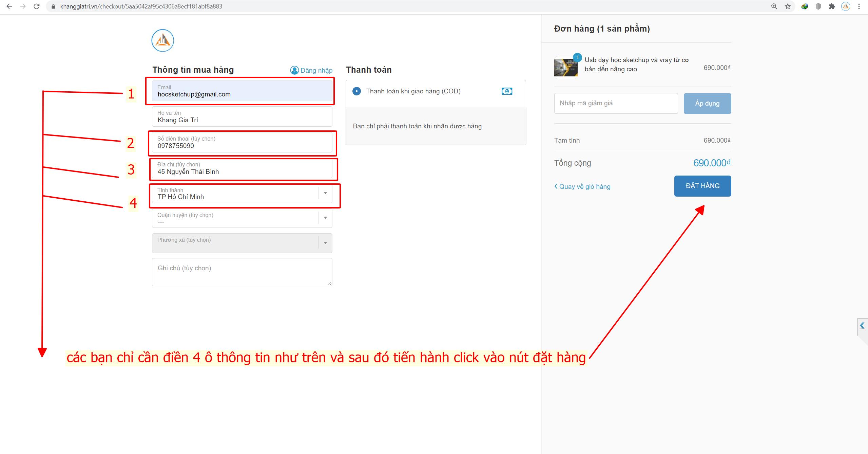Reload the checkout page
Image resolution: width=868 pixels, height=454 pixels.
tap(37, 6)
